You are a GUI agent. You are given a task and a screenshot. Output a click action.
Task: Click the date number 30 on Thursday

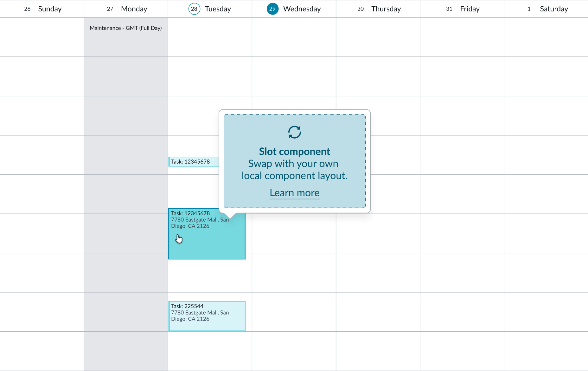pos(360,9)
